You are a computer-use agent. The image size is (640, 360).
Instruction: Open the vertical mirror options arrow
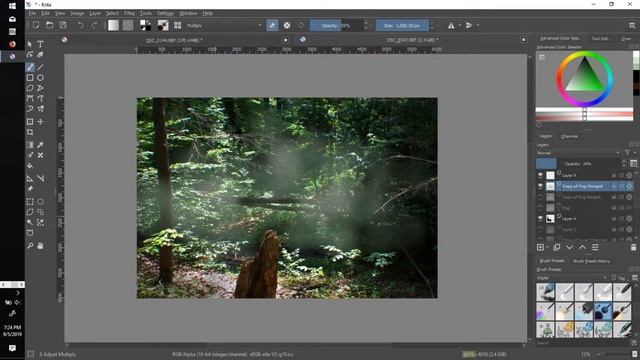pos(478,25)
